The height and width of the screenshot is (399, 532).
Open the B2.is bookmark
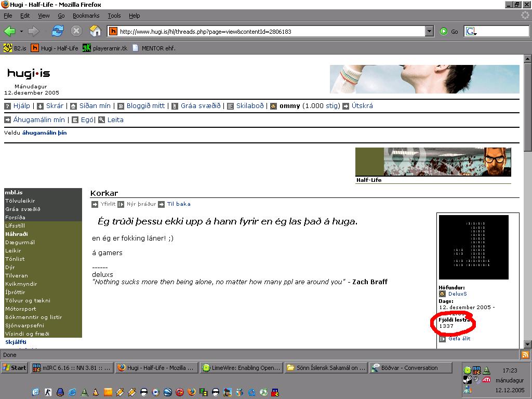coord(15,48)
